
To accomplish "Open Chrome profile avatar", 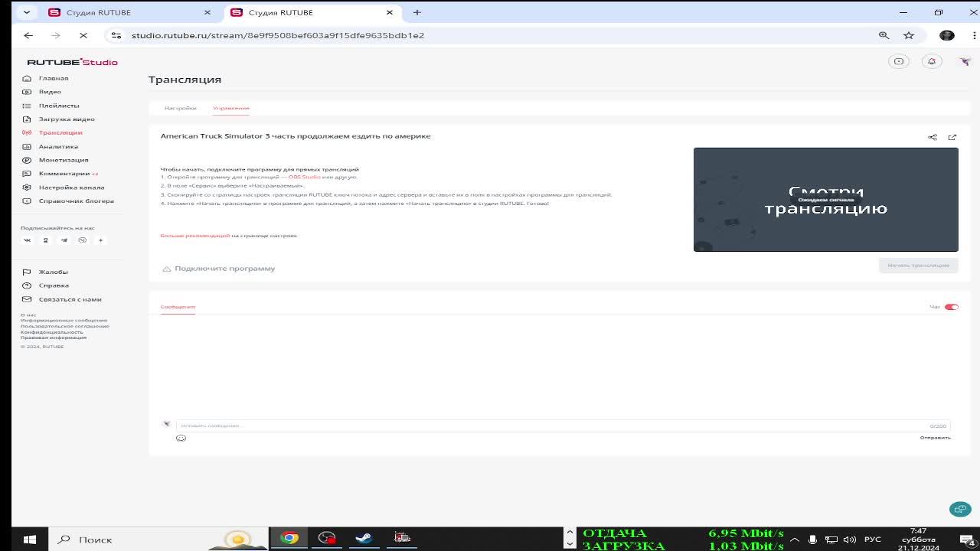I will (x=947, y=35).
